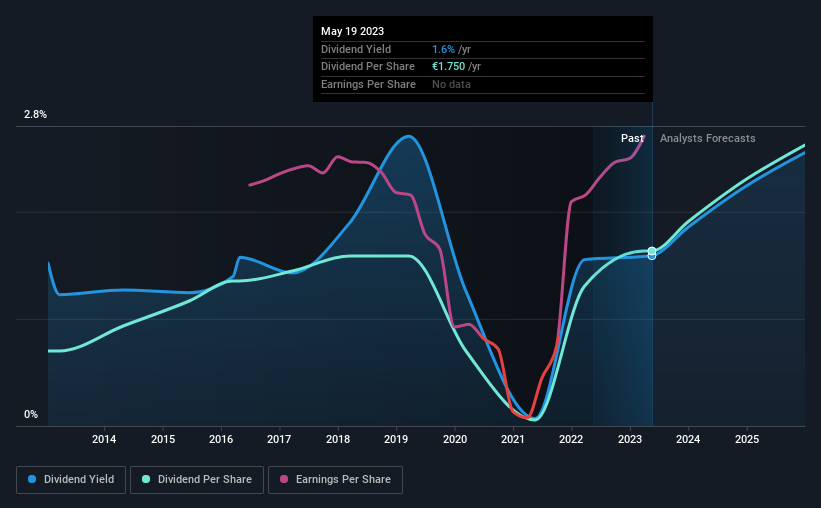
Task: Click the tooltip 'Earnings Per Share' row label
Action: click(x=368, y=84)
